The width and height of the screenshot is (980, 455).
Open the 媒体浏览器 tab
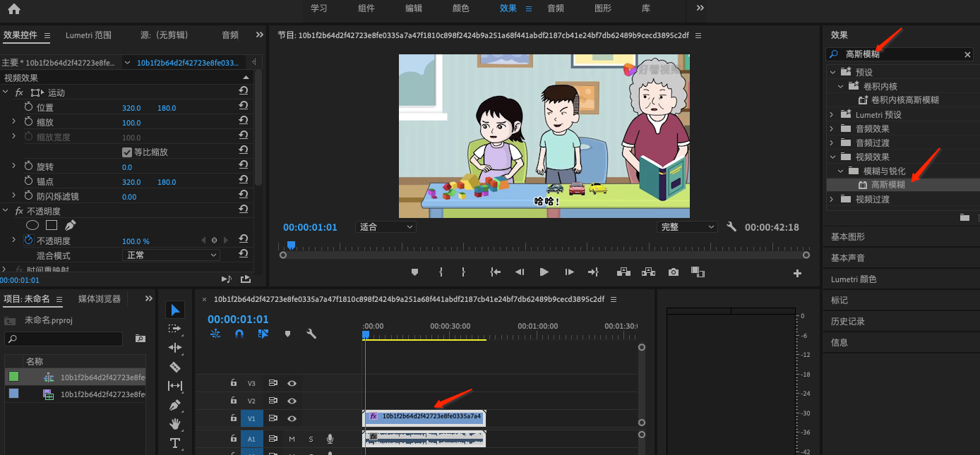pos(100,299)
